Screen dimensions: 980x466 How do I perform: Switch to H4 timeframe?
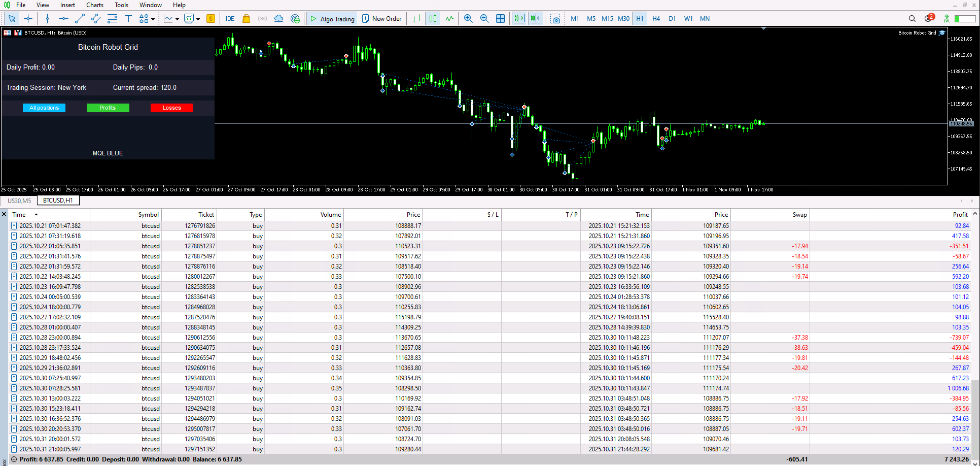(x=656, y=19)
